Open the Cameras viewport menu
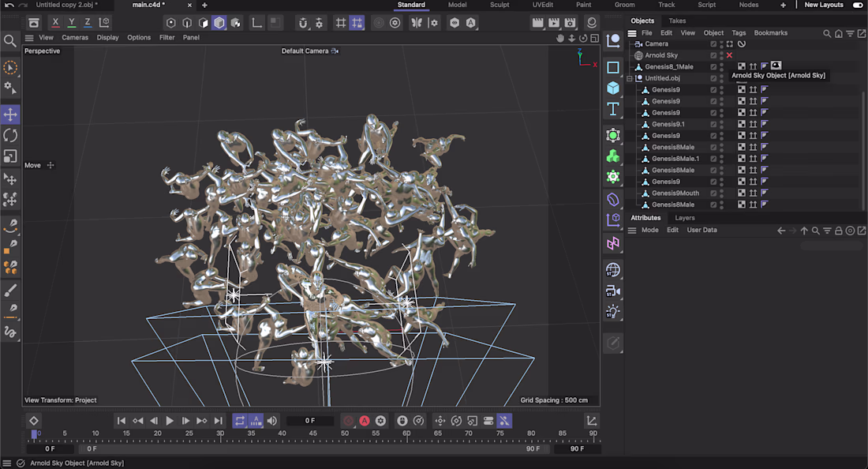868x469 pixels. [x=75, y=37]
